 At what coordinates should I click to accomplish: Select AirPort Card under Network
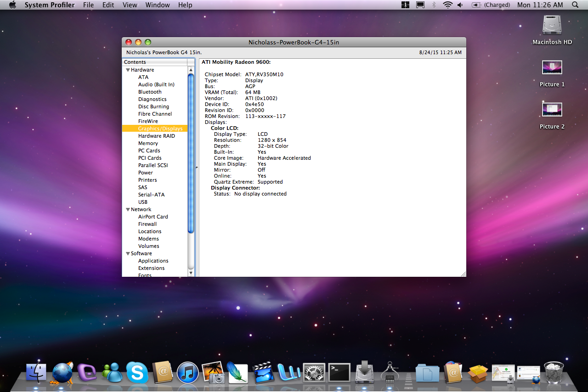click(153, 217)
